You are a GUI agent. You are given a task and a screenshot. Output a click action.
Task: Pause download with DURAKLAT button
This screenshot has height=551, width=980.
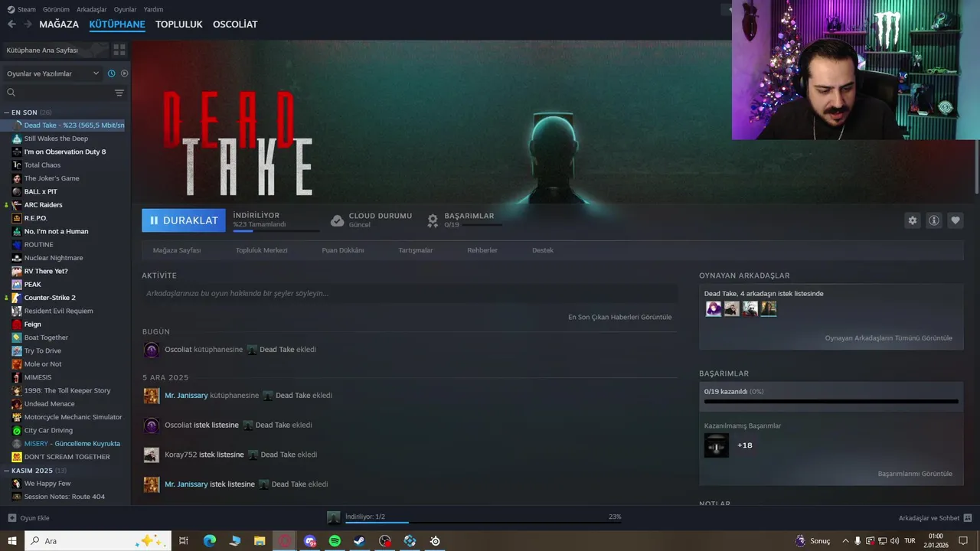(184, 220)
